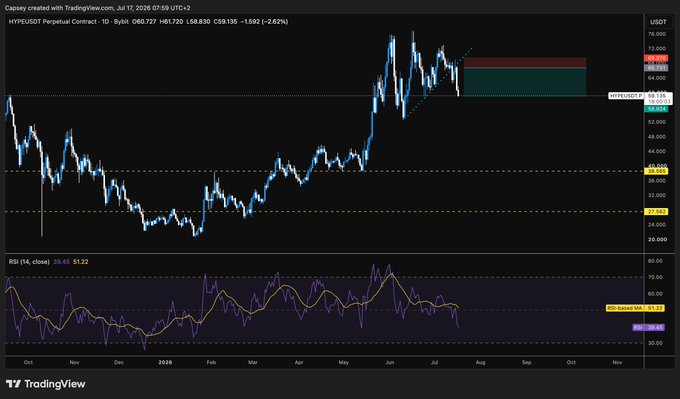Open the RSI (14, close) indicator legend
680x399 pixels.
coord(29,262)
